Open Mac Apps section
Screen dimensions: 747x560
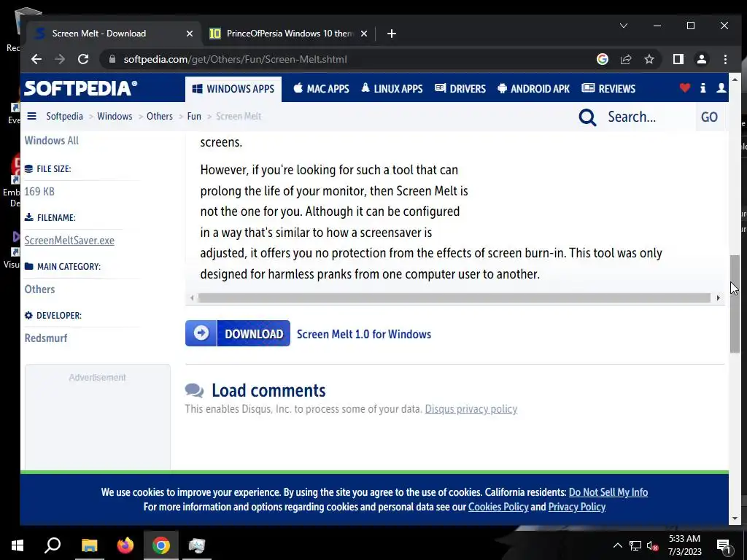[321, 89]
